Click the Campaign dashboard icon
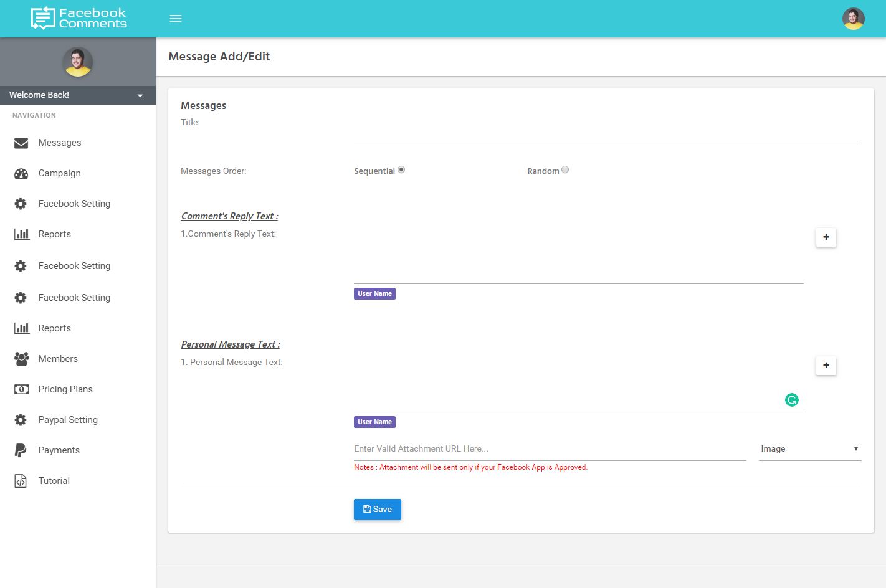The image size is (886, 588). pyautogui.click(x=21, y=173)
